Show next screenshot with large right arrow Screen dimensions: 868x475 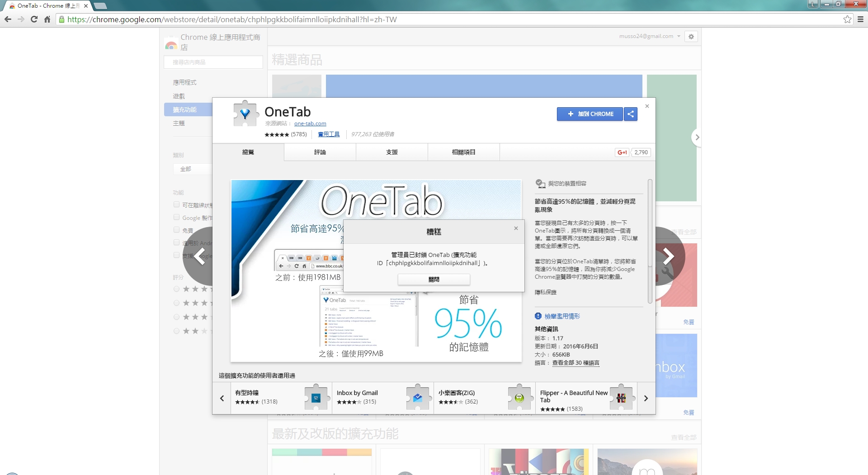[670, 256]
